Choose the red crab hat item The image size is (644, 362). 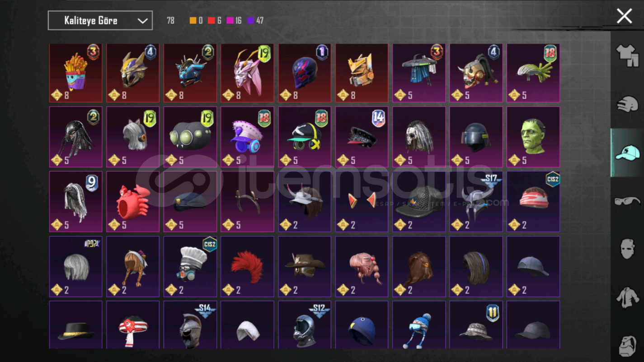click(133, 202)
